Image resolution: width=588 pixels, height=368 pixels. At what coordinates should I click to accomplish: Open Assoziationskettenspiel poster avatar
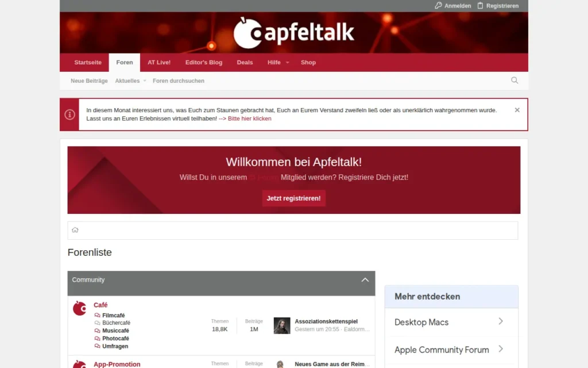point(282,325)
